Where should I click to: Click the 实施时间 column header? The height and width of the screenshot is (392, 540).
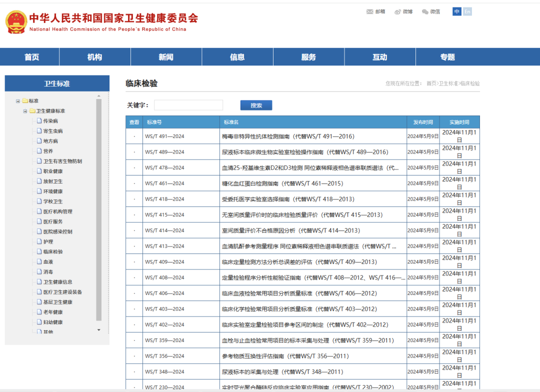[459, 122]
